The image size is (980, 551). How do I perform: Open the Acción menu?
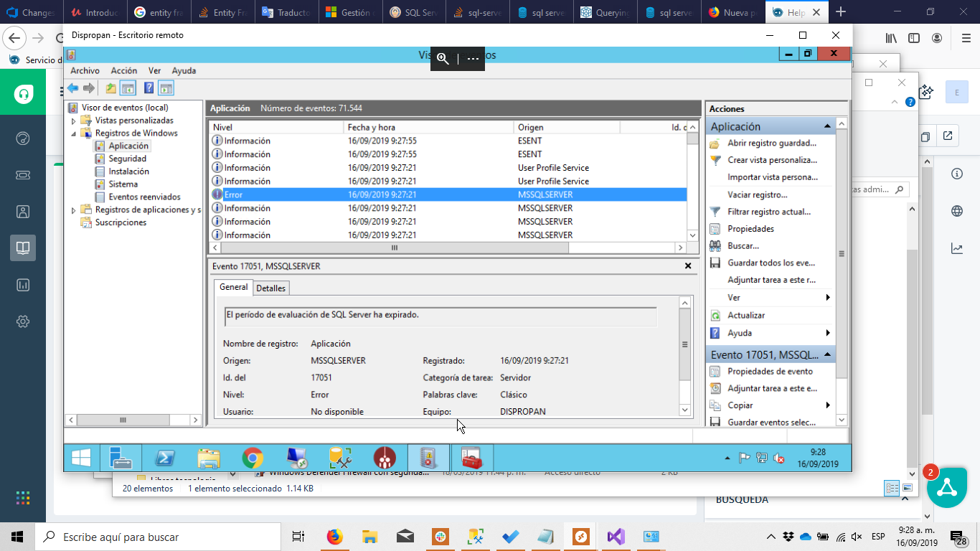(124, 70)
